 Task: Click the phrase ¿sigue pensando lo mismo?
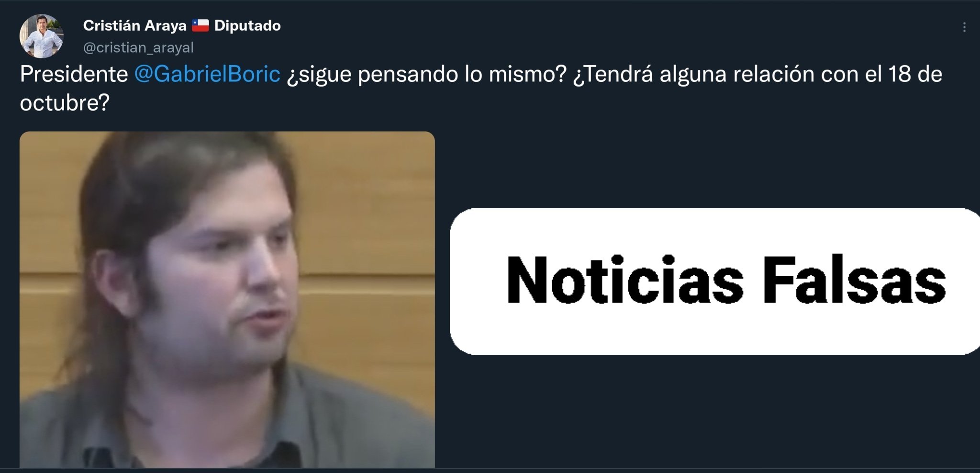click(427, 75)
